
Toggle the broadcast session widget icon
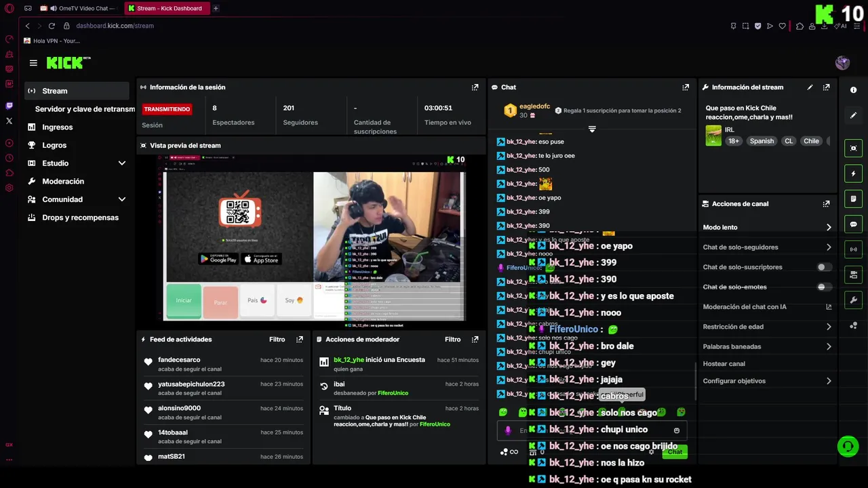pos(853,249)
